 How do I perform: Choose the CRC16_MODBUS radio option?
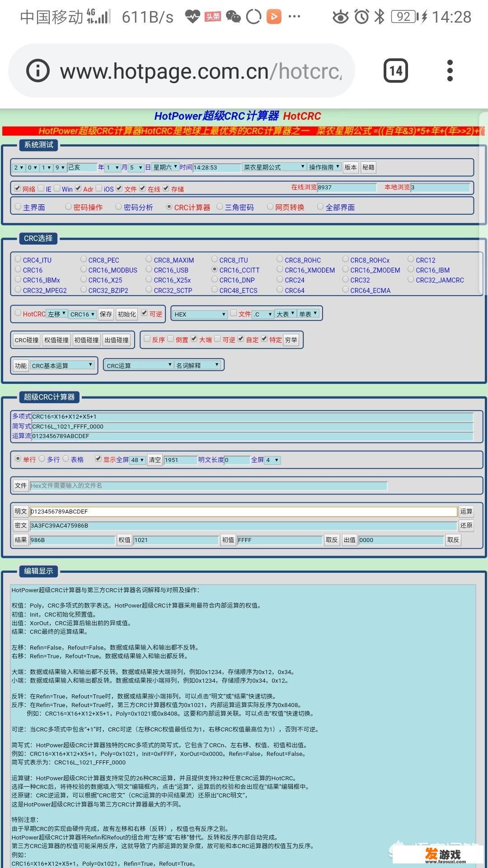tap(84, 269)
